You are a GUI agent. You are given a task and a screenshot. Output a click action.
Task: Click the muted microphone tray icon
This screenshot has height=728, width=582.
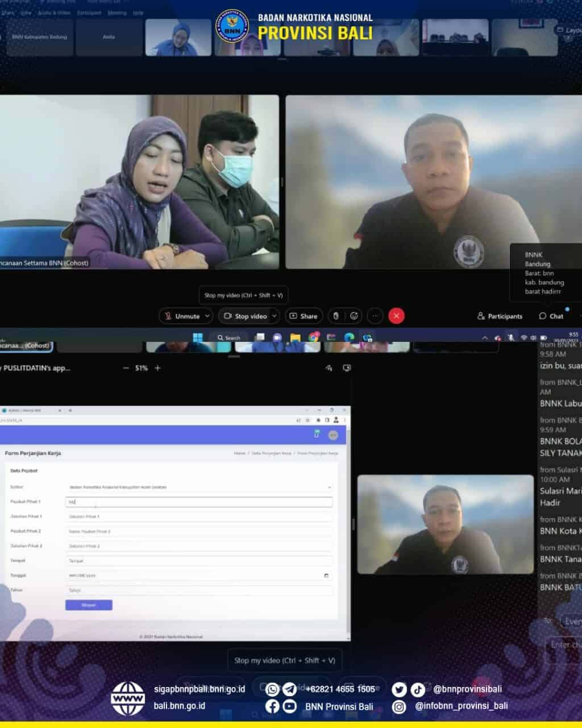coord(511,338)
